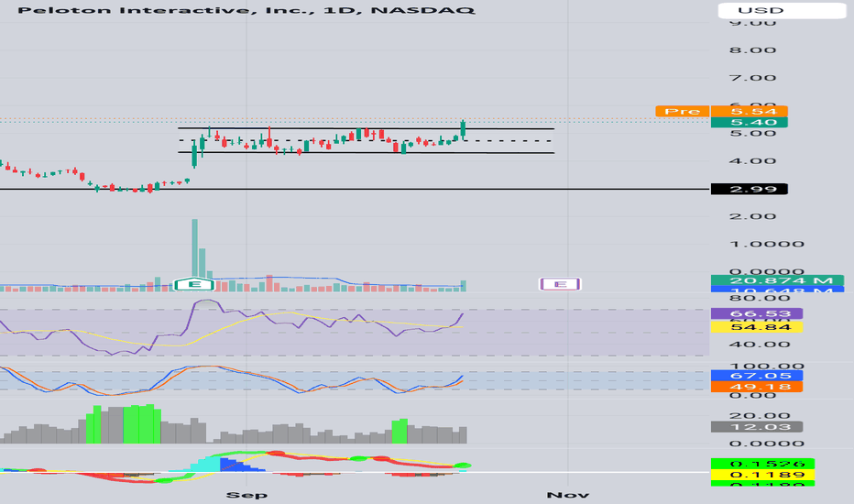Viewport: 854px width, 504px height.
Task: Click the green earnings E marker
Action: tap(194, 284)
